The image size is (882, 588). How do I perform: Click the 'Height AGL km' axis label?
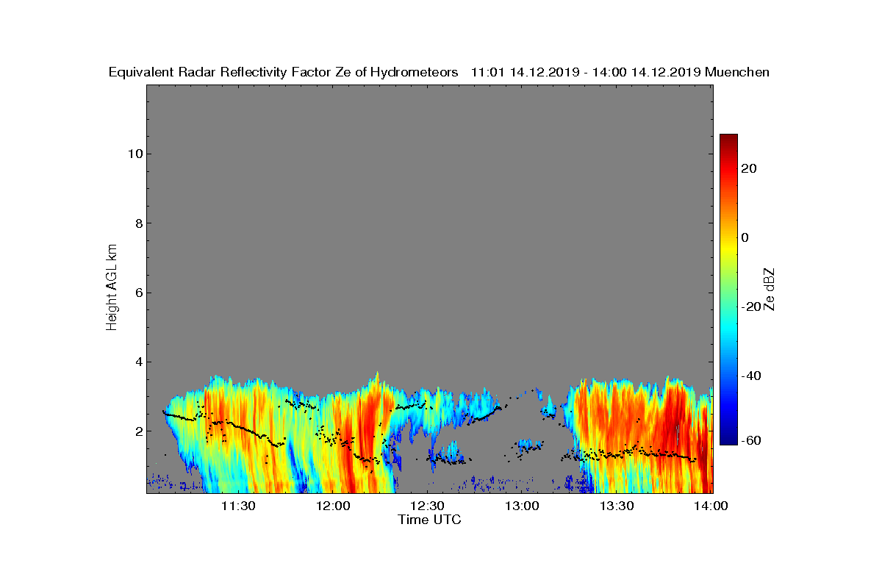click(x=112, y=288)
